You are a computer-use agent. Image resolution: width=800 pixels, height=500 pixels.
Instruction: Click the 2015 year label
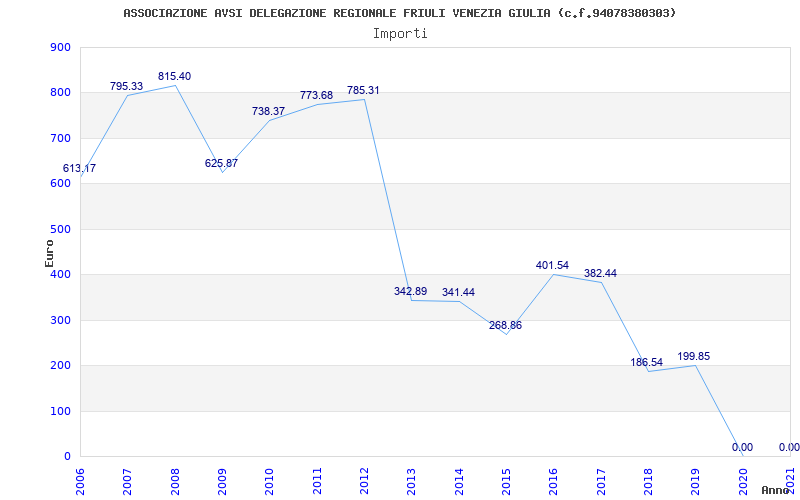click(506, 480)
